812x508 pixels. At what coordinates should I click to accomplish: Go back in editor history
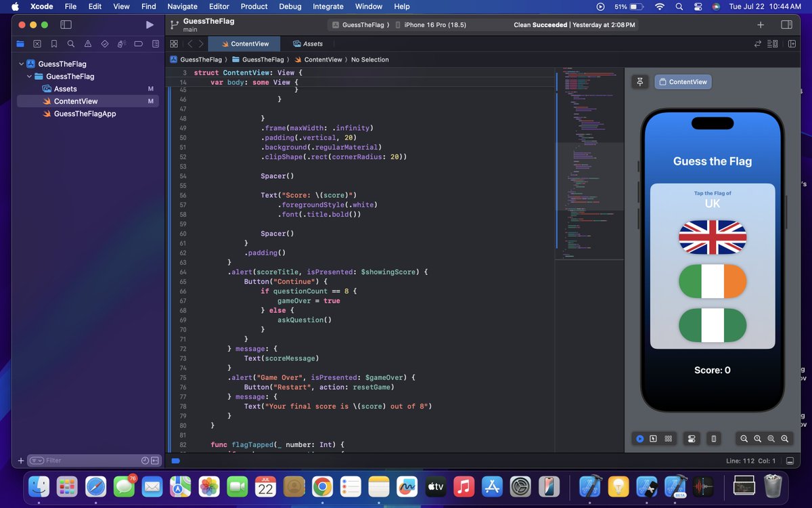coord(190,43)
